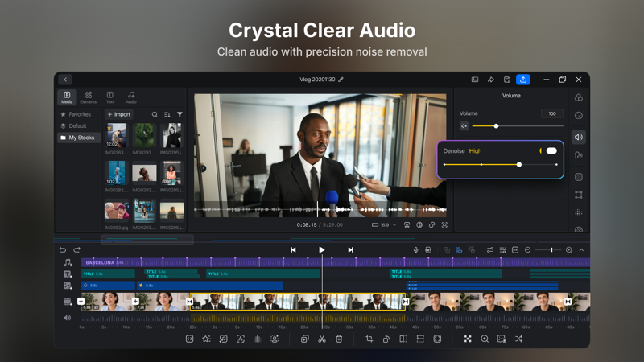
Task: Select the starred 12:02 video thumbnail
Action: point(117,135)
